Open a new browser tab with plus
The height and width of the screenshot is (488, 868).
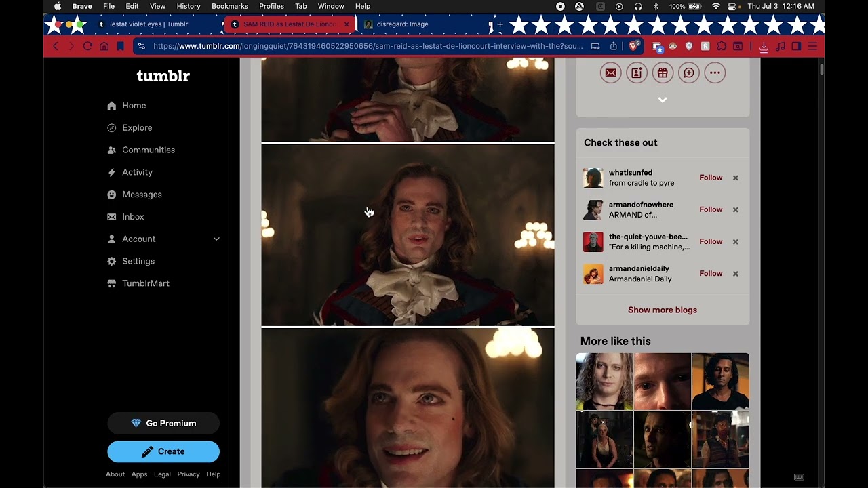pos(500,24)
